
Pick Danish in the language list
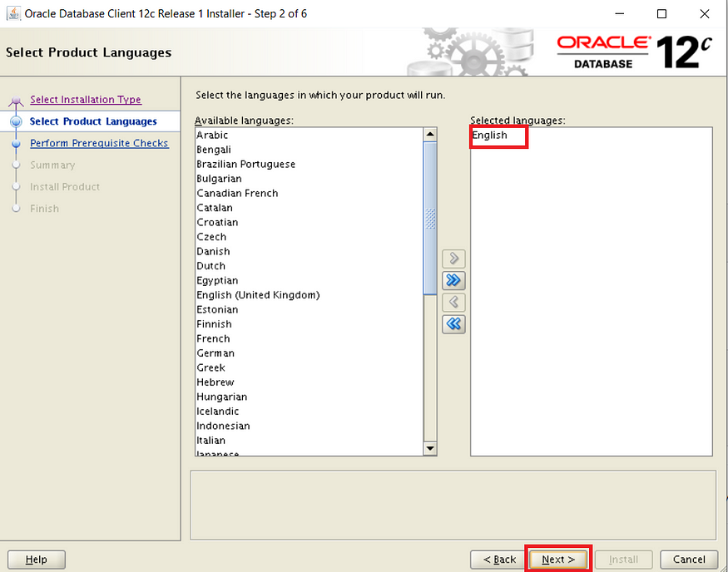click(310, 251)
